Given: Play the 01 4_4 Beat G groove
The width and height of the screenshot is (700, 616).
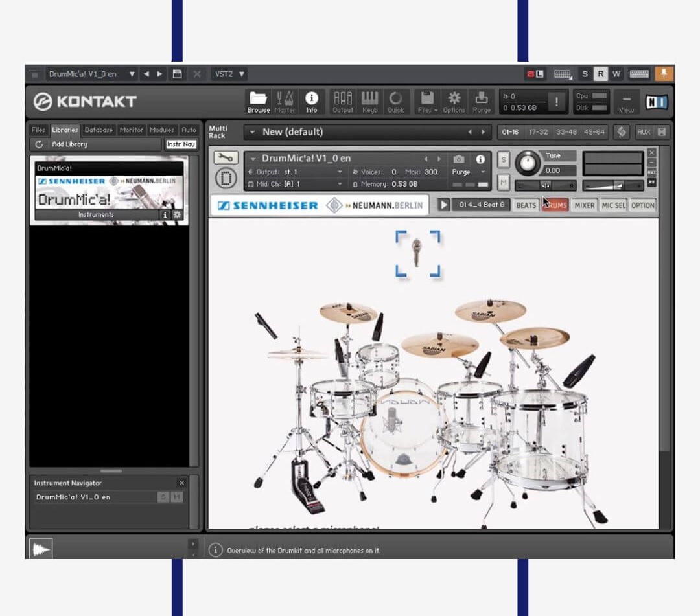Looking at the screenshot, I should tap(443, 205).
